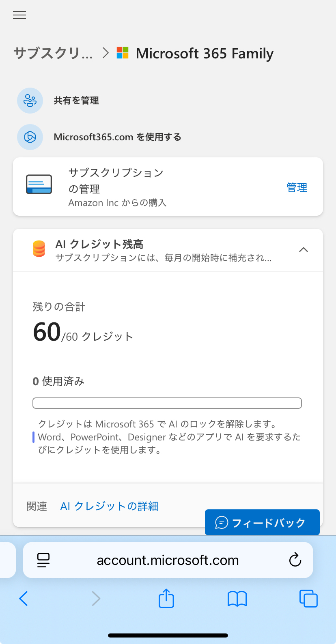The width and height of the screenshot is (336, 644).
Task: Open the hamburger navigation menu
Action: click(19, 15)
